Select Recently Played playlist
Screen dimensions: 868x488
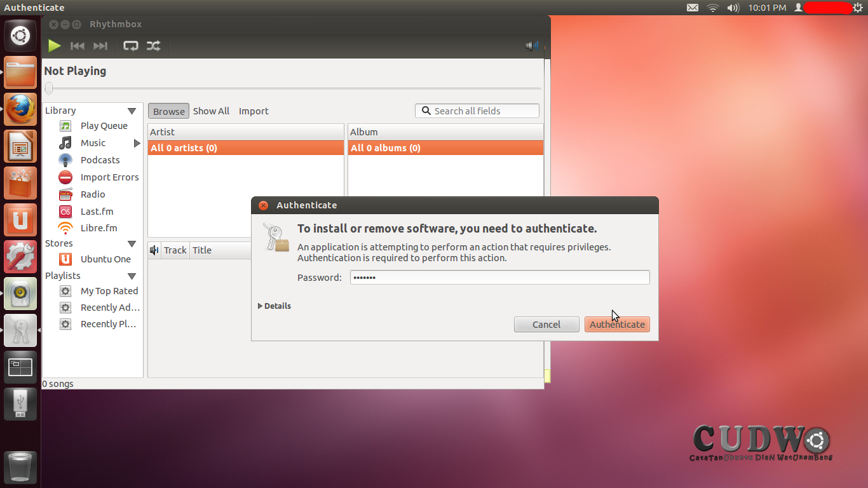[108, 324]
